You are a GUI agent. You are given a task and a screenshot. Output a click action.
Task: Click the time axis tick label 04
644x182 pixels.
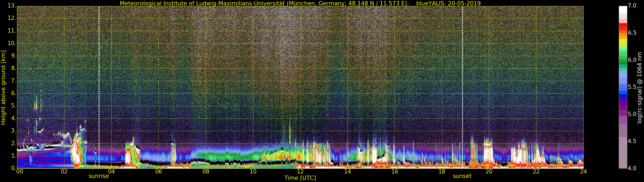[x=111, y=171]
